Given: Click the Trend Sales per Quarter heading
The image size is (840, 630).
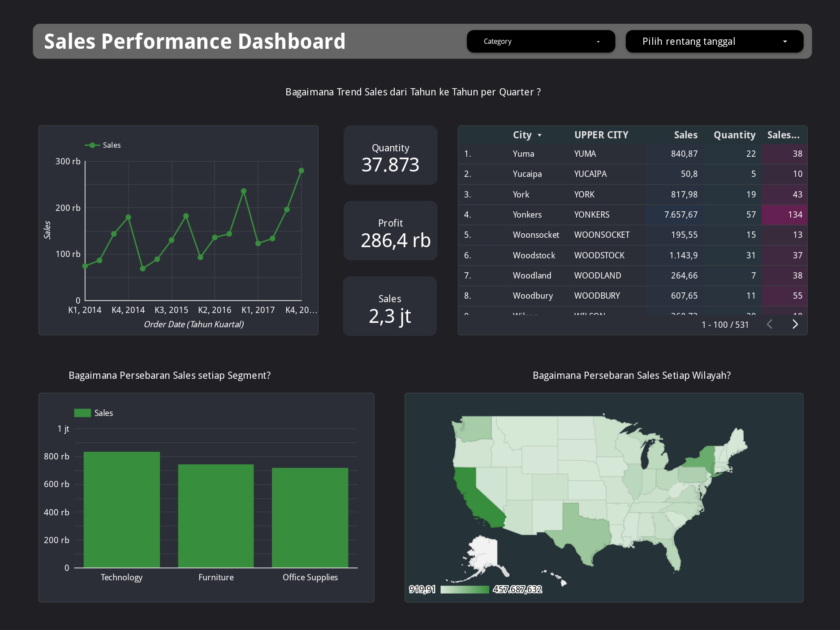Looking at the screenshot, I should 413,92.
